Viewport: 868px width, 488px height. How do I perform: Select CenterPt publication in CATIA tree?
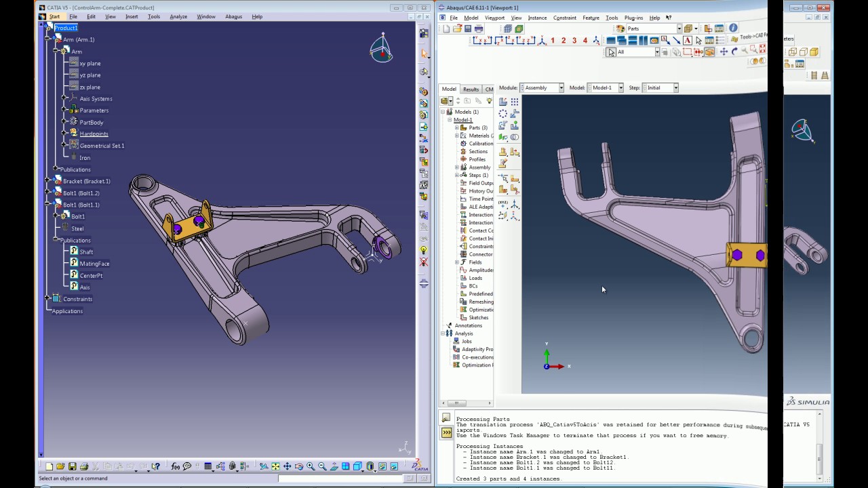pyautogui.click(x=91, y=276)
